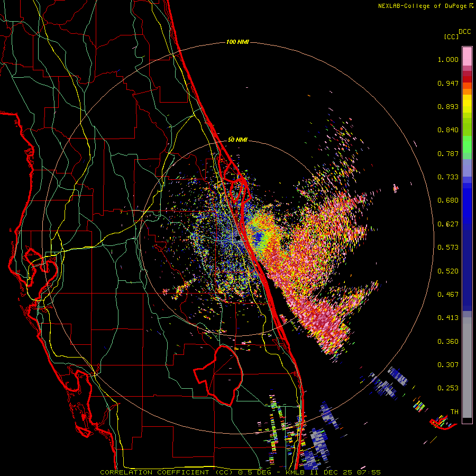The height and width of the screenshot is (476, 476).
Task: Select the 0.573 scale value
Action: pos(448,248)
